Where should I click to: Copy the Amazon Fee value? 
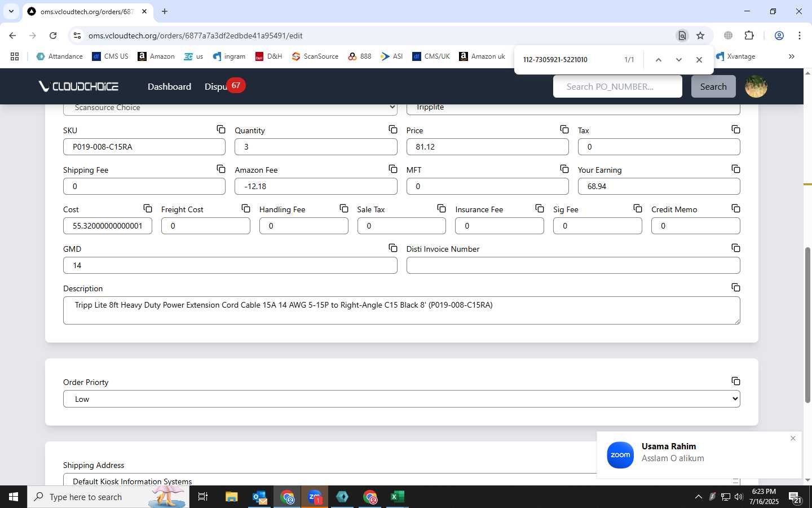393,169
